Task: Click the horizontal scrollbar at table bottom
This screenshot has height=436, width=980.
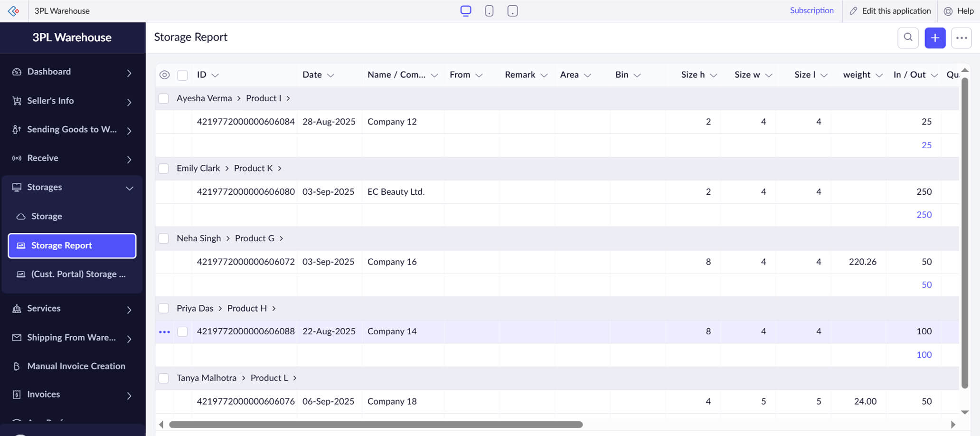Action: point(376,425)
